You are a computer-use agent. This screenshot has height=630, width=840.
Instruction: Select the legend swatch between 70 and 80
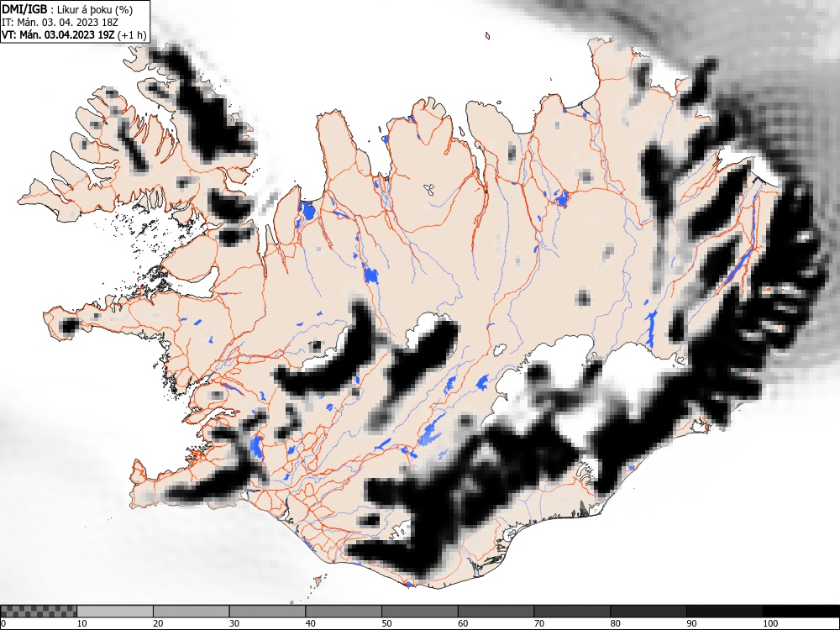571,612
